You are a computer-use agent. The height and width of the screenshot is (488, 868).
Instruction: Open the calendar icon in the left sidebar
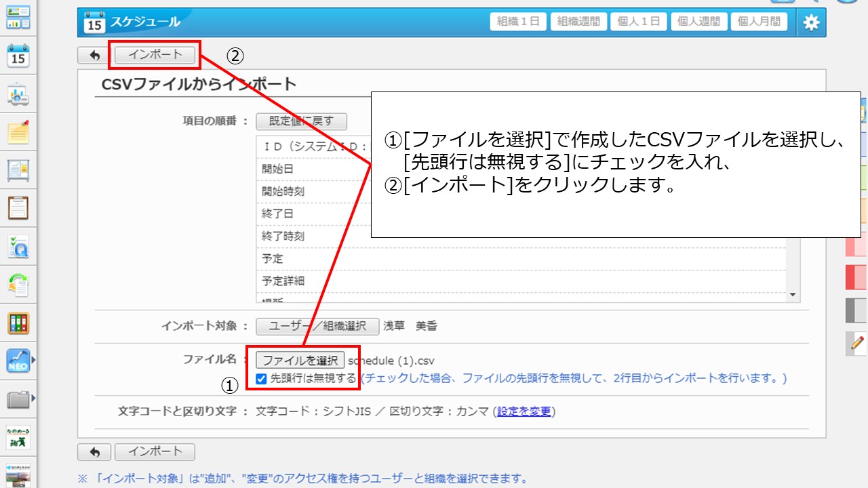click(18, 56)
